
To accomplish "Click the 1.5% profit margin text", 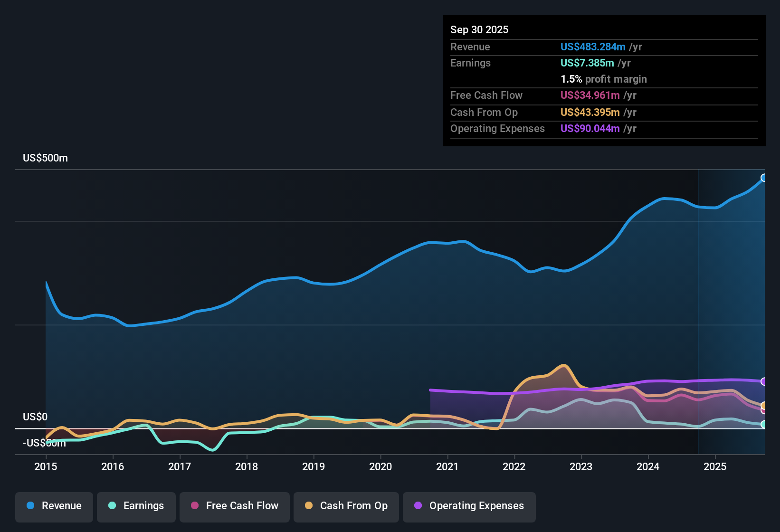I will click(603, 79).
